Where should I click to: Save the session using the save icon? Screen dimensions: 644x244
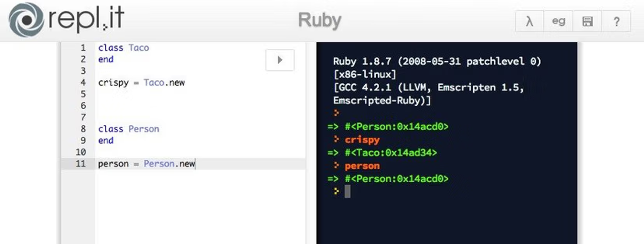587,21
